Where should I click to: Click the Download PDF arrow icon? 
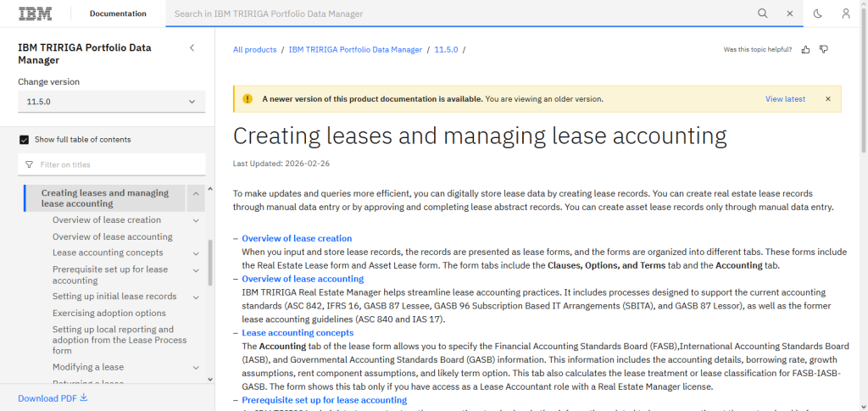pyautogui.click(x=84, y=397)
